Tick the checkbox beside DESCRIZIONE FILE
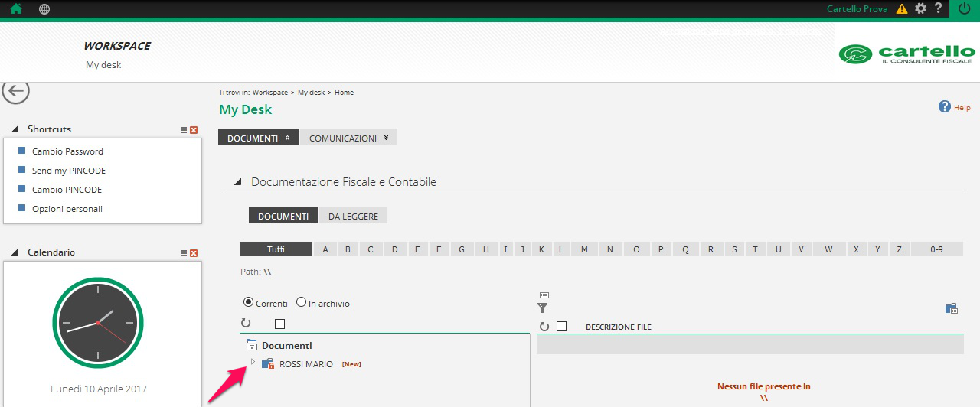The width and height of the screenshot is (980, 407). (x=561, y=327)
